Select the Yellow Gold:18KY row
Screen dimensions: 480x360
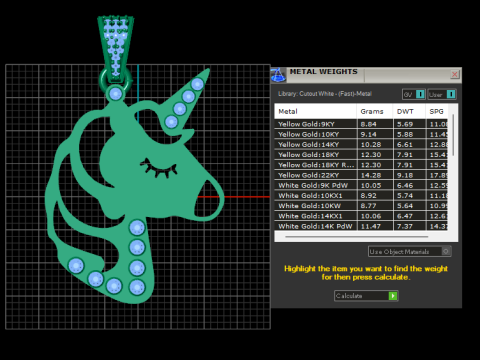pyautogui.click(x=361, y=155)
